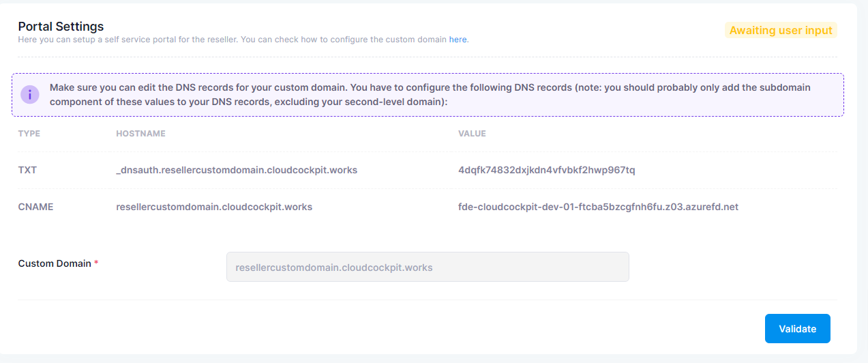Image resolution: width=868 pixels, height=363 pixels.
Task: Click the VALUE column header
Action: pos(472,134)
